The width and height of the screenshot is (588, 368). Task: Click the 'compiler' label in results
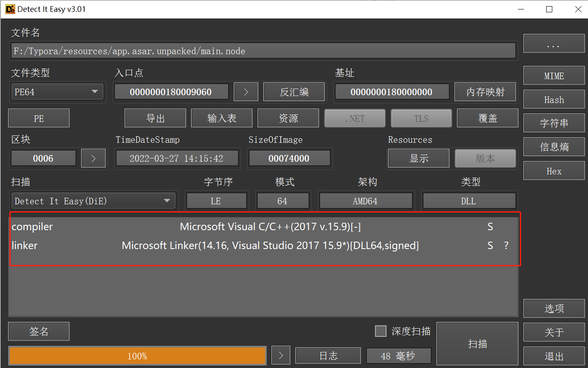point(32,226)
